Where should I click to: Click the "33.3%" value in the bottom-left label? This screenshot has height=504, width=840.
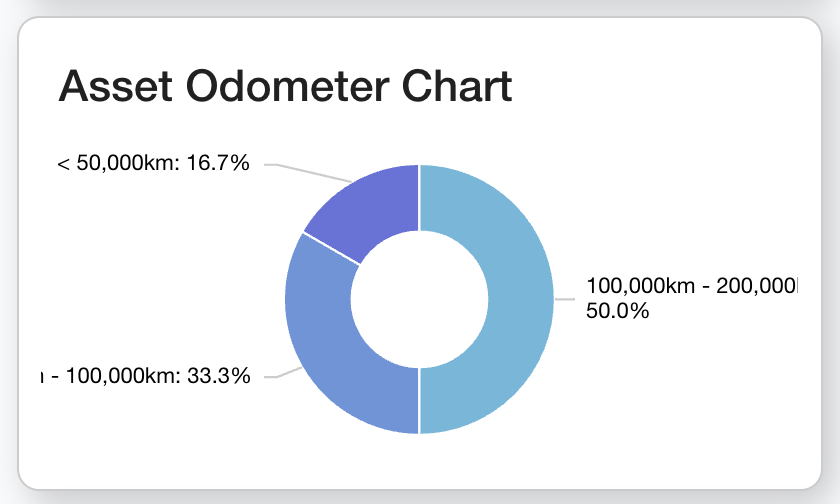click(x=219, y=376)
